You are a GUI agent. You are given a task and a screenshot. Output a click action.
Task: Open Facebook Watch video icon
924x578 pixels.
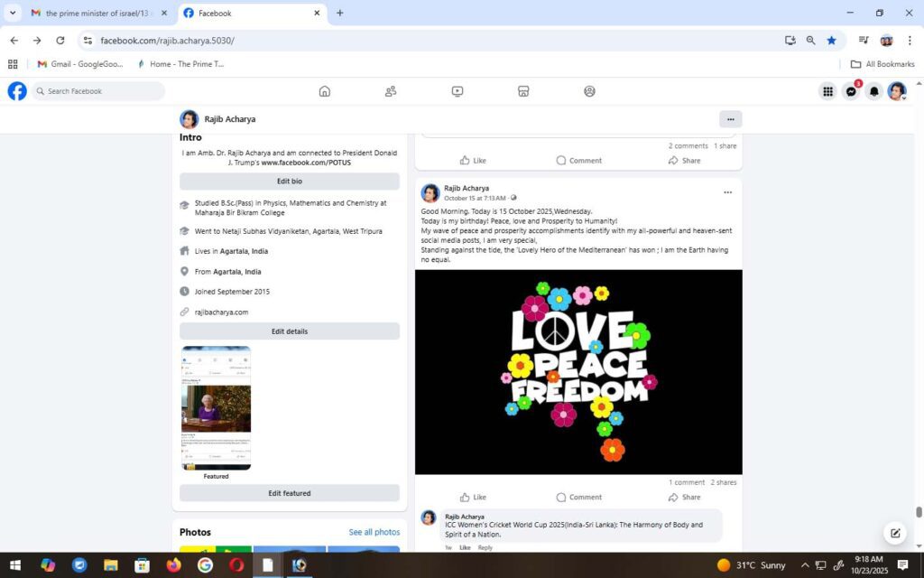pos(457,91)
